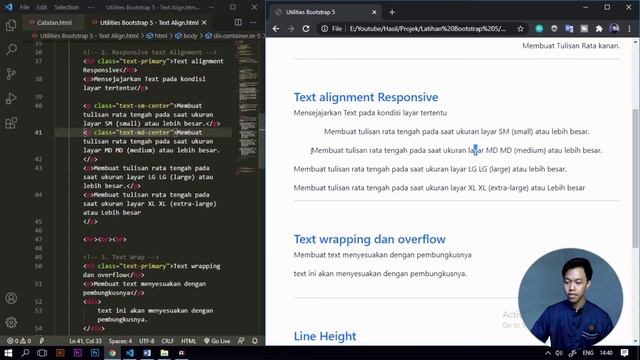The height and width of the screenshot is (360, 640).
Task: Open the Extensions puzzle icon
Action: pos(599,28)
